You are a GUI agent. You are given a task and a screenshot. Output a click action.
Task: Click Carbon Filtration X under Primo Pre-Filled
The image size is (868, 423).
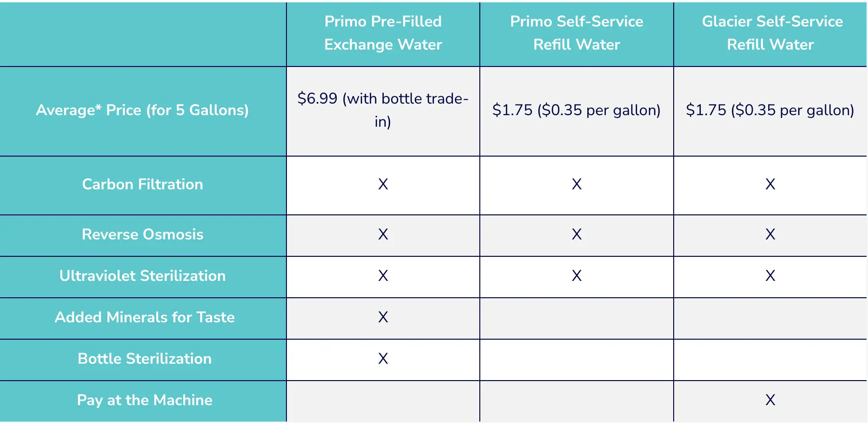pos(383,184)
